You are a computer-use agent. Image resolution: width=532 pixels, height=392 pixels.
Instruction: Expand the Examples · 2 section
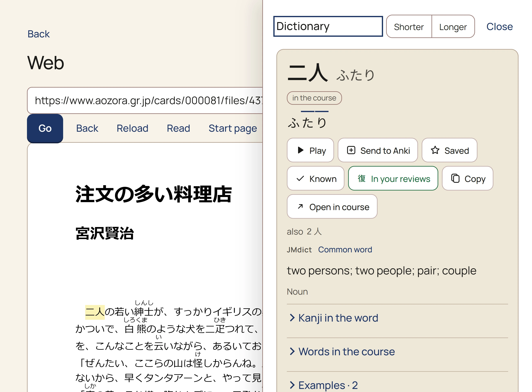397,385
